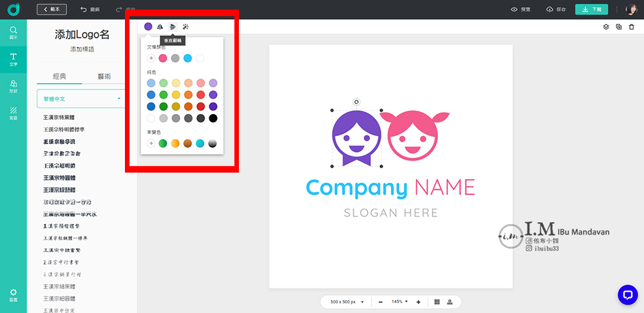Open the 145% zoom level dropdown
This screenshot has width=644, height=313.
[400, 301]
